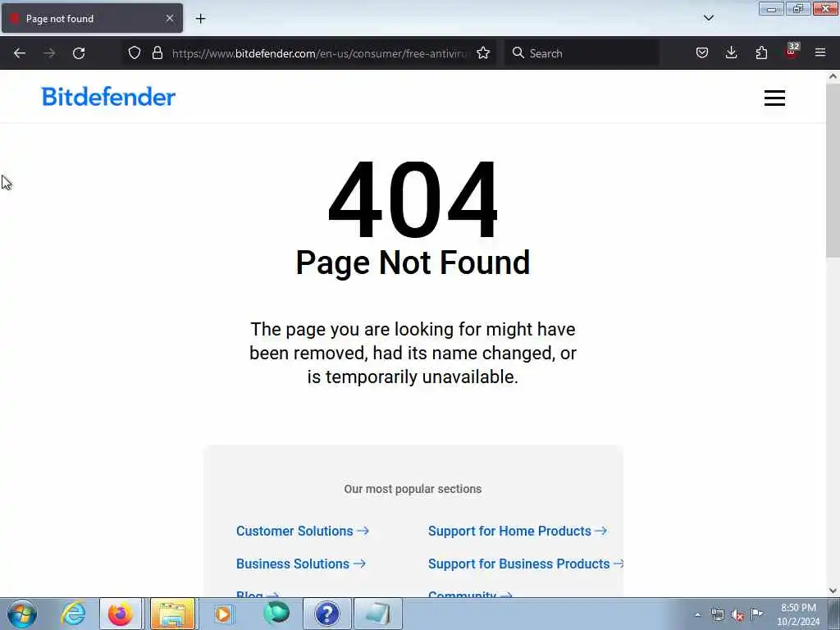840x630 pixels.
Task: Bookmark this page with the star icon
Action: coord(483,53)
